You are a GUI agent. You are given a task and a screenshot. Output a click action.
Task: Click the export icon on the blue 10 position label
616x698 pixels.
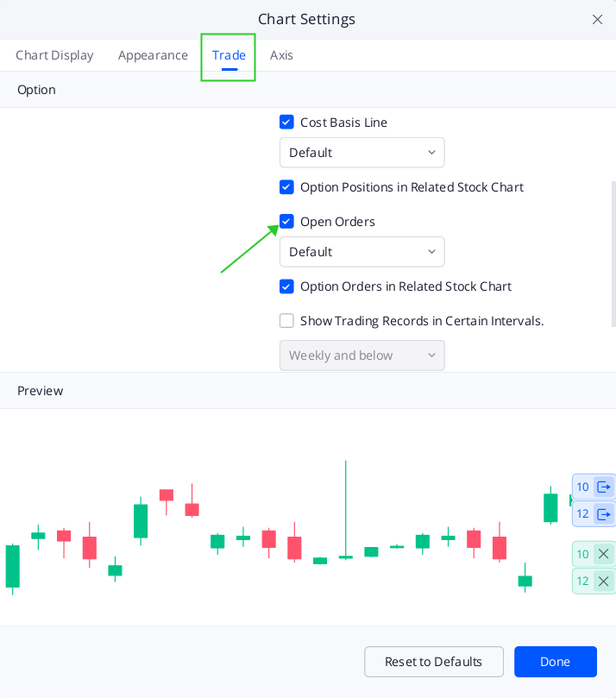[x=604, y=487]
